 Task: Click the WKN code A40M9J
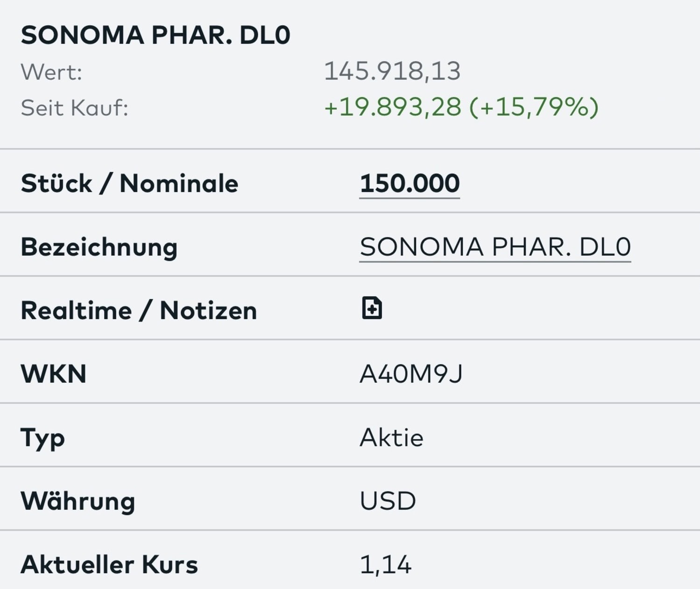411,374
